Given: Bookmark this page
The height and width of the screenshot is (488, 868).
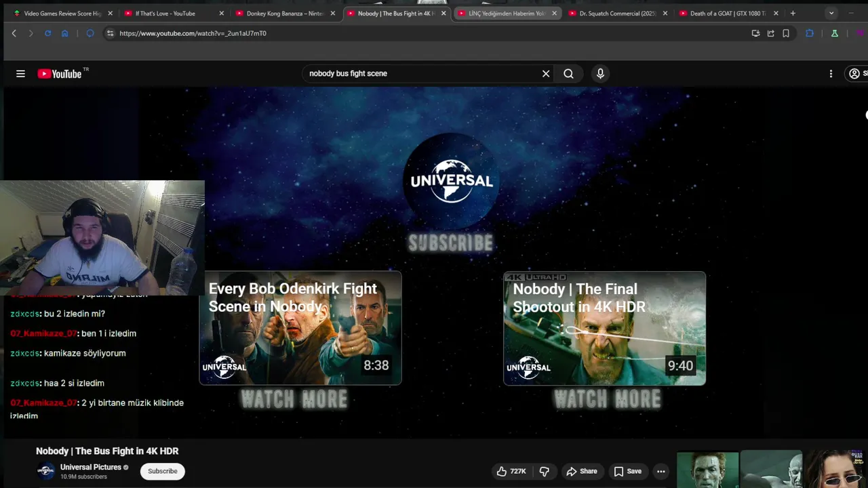Looking at the screenshot, I should tap(786, 33).
